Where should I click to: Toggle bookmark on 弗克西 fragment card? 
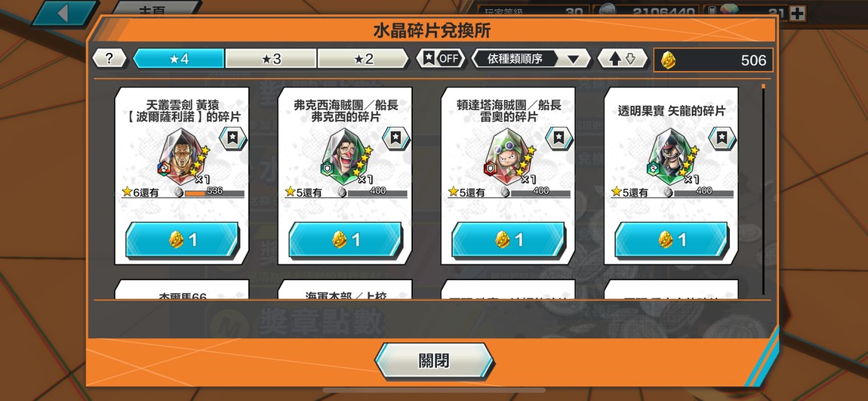[x=396, y=138]
